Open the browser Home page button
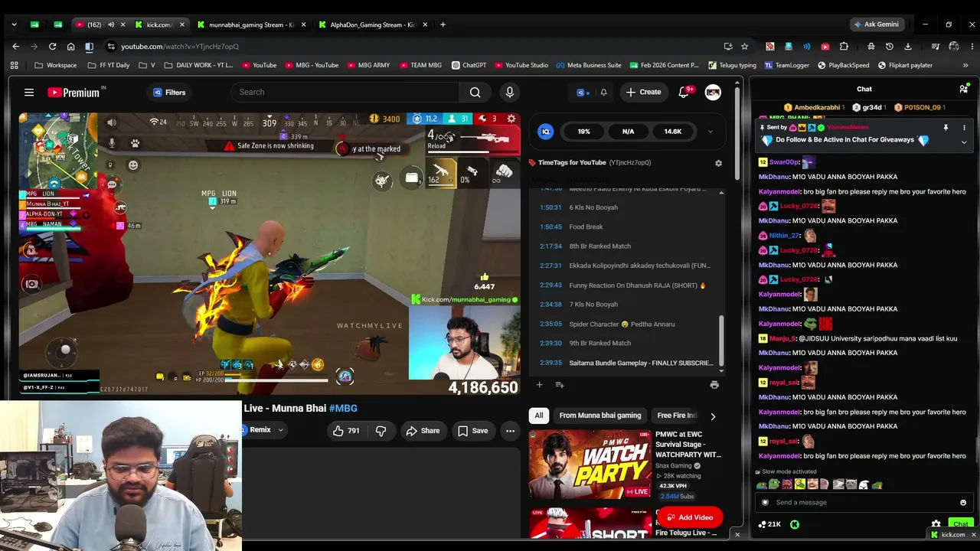 click(x=70, y=47)
